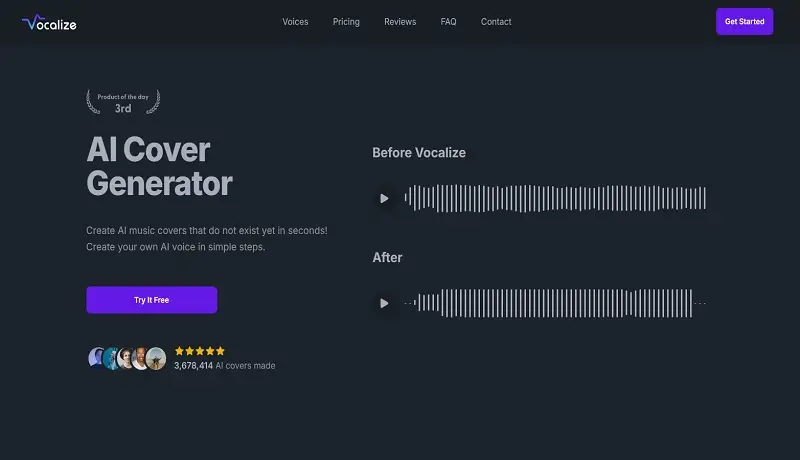Seek within the Before Vocalize waveform
800x460 pixels.
[556, 198]
